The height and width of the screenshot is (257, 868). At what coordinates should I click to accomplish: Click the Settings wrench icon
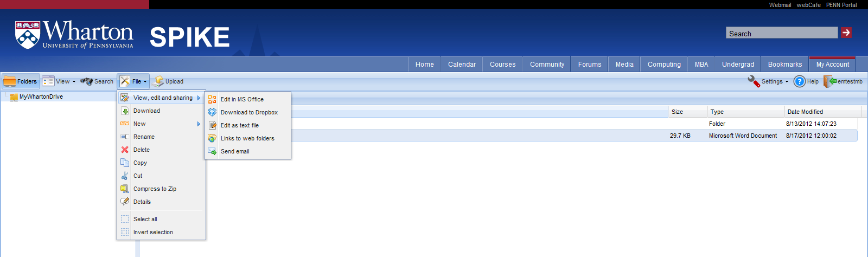(x=754, y=81)
